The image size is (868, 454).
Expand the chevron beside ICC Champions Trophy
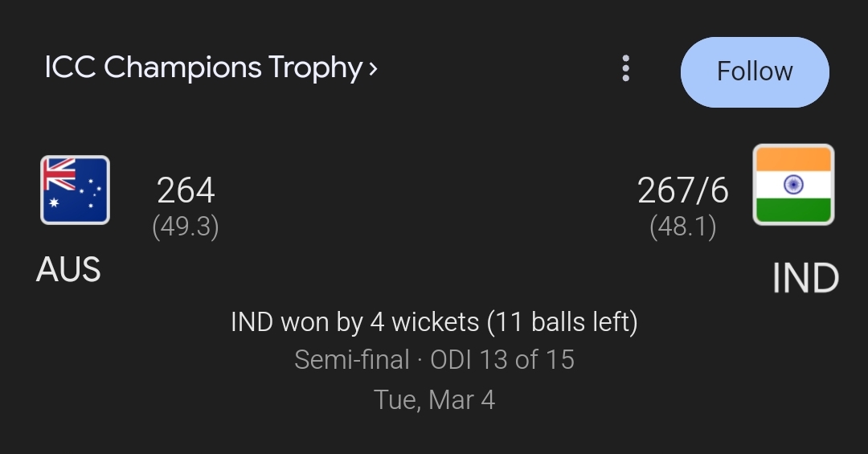coord(372,69)
